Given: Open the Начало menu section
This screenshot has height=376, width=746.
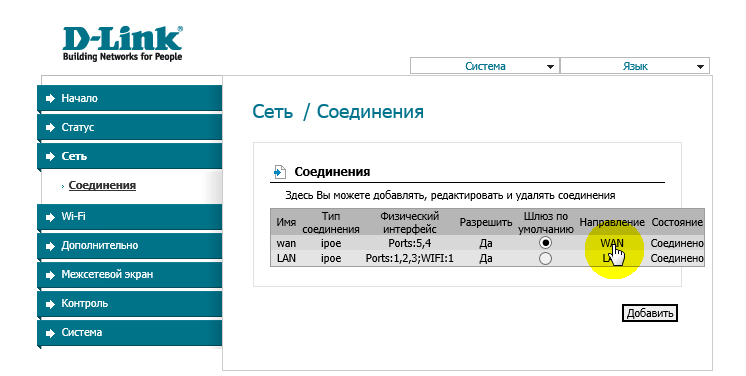Looking at the screenshot, I should pos(129,99).
